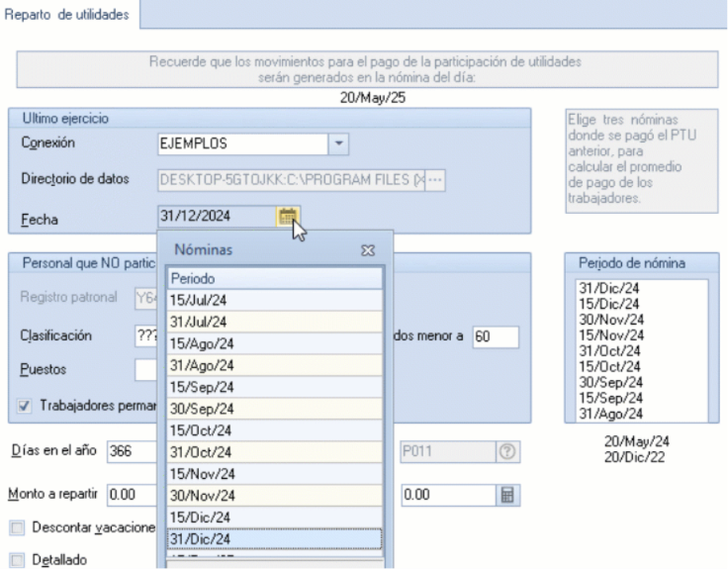Select 15/Oct/24 in Nóminas list

click(x=275, y=430)
